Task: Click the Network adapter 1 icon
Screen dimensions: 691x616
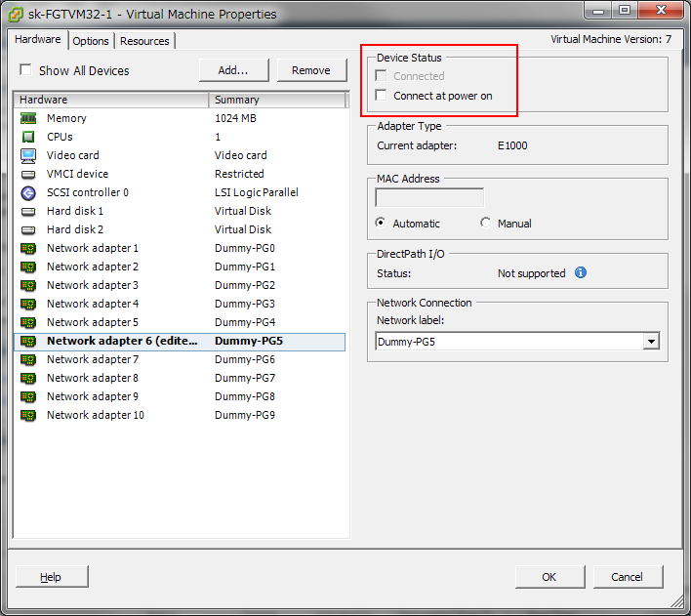Action: pyautogui.click(x=28, y=248)
